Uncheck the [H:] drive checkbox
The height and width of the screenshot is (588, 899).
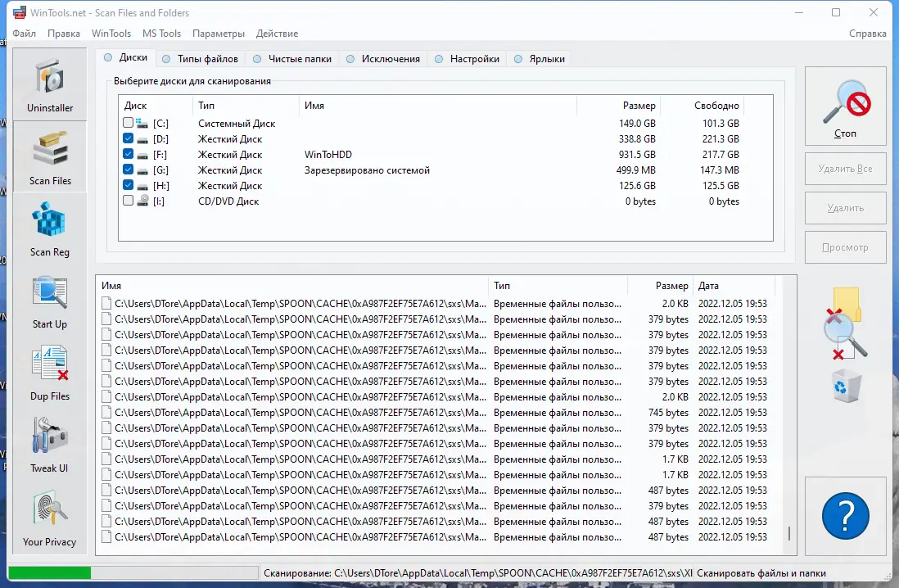[x=128, y=185]
